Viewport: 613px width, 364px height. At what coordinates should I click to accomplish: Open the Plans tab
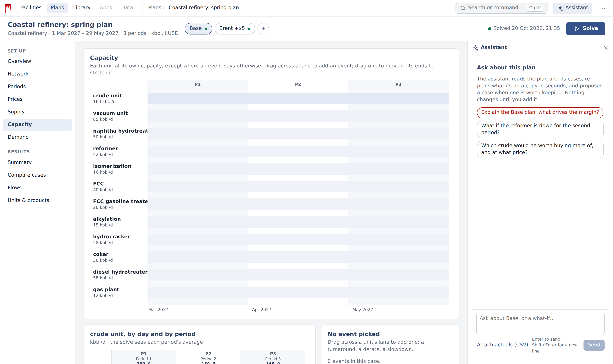[57, 8]
